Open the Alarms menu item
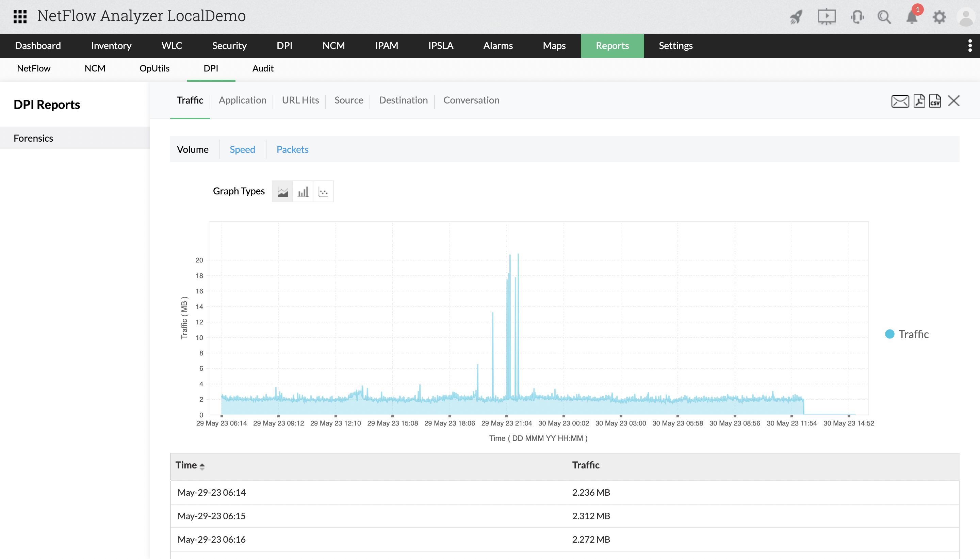Viewport: 980px width, 559px height. click(498, 46)
